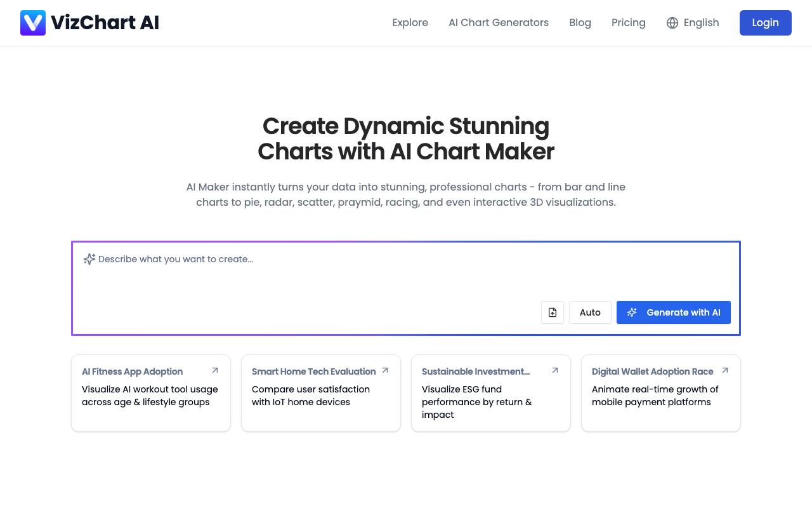Click 'Visualize ESG fund performance' description
812x508 pixels.
tap(477, 402)
